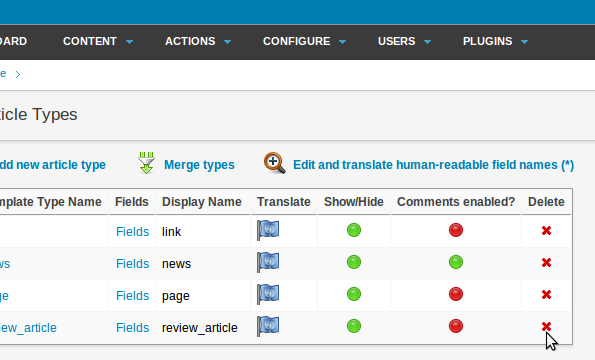
Task: Click the Display Name column header
Action: (202, 201)
